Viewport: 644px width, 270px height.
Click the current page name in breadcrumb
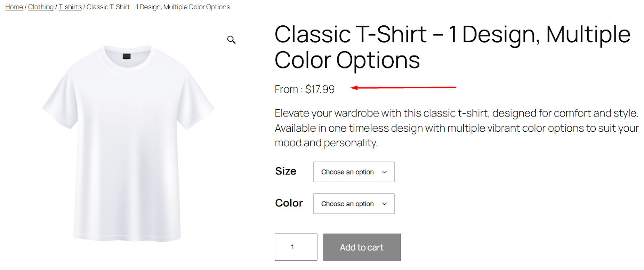(x=158, y=7)
